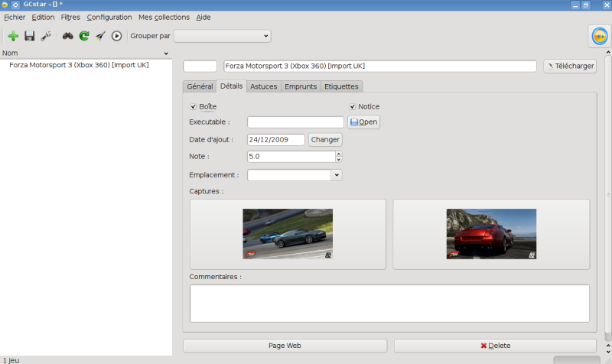
Task: Decrease Note value with down arrow
Action: pos(339,159)
